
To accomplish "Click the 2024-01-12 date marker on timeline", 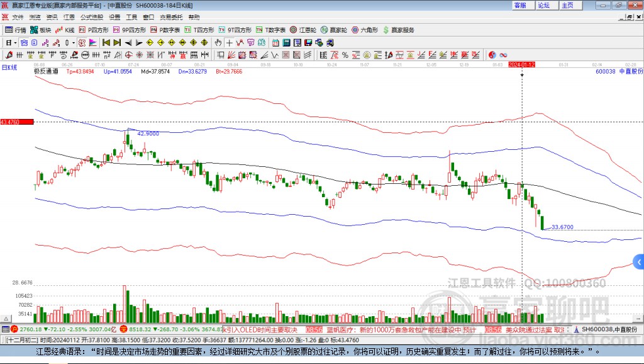I will (x=521, y=65).
